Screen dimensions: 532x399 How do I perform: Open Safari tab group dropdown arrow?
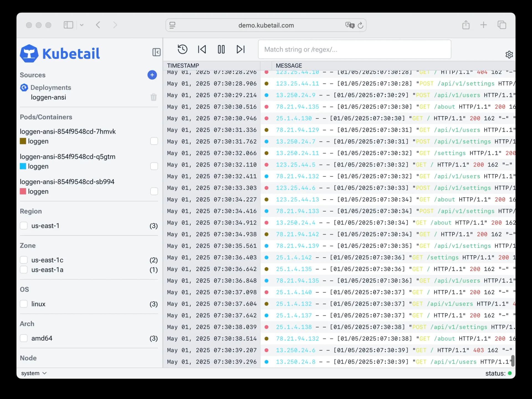tap(81, 25)
